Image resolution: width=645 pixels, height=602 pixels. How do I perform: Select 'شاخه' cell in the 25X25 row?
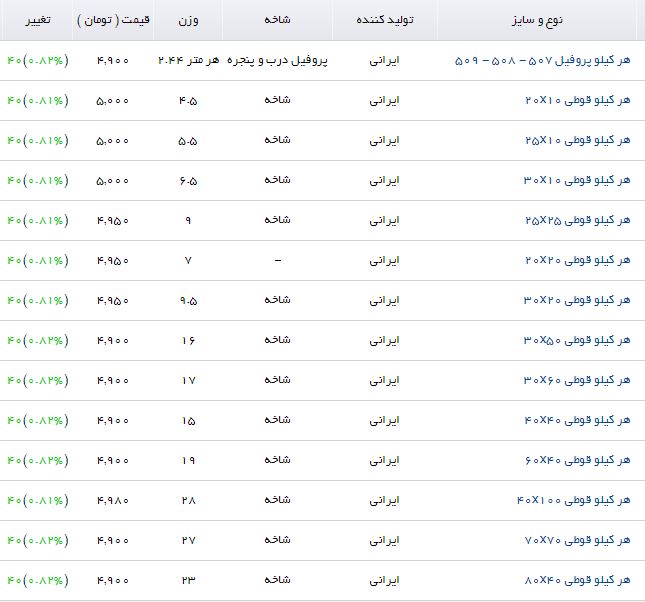click(x=277, y=220)
